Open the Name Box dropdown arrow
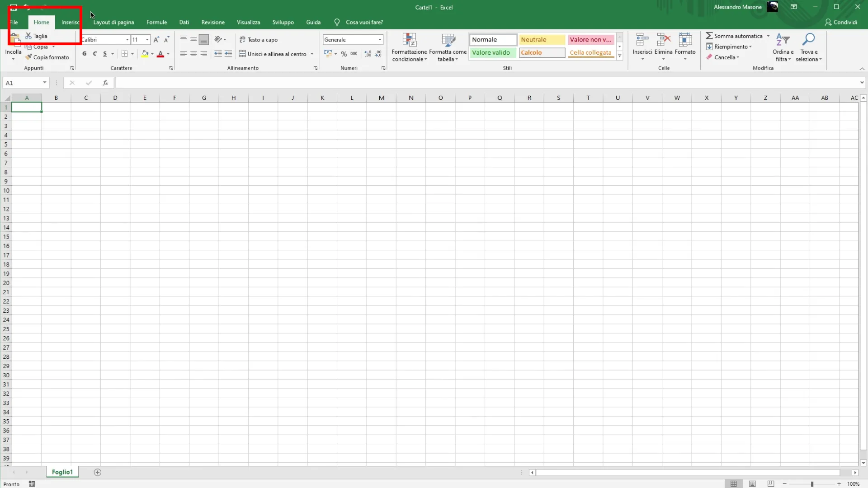This screenshot has width=868, height=488. pos(44,83)
